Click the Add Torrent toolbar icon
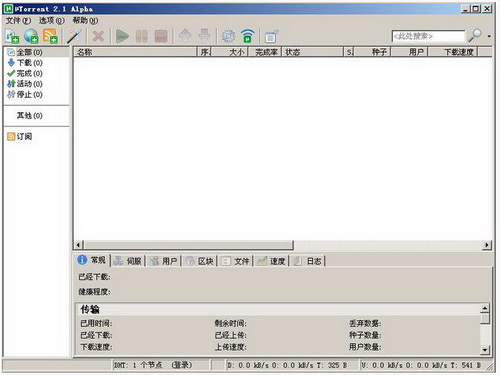The width and height of the screenshot is (500, 375). tap(12, 36)
